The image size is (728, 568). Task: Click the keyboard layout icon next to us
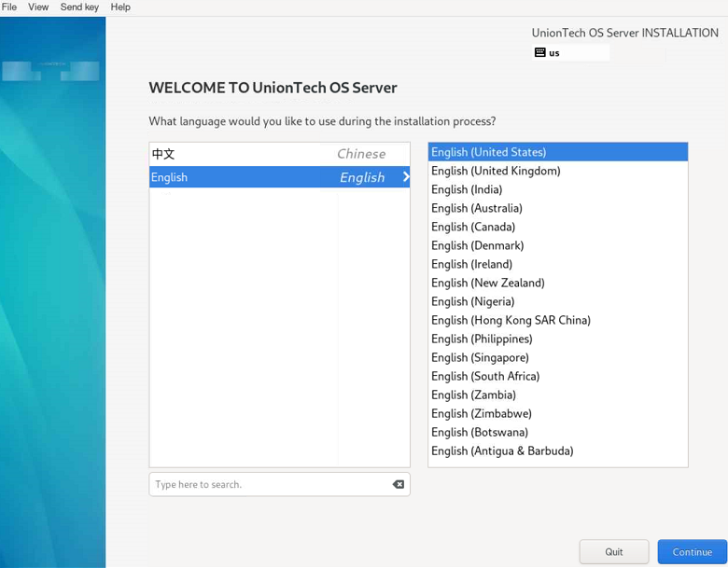click(x=539, y=52)
